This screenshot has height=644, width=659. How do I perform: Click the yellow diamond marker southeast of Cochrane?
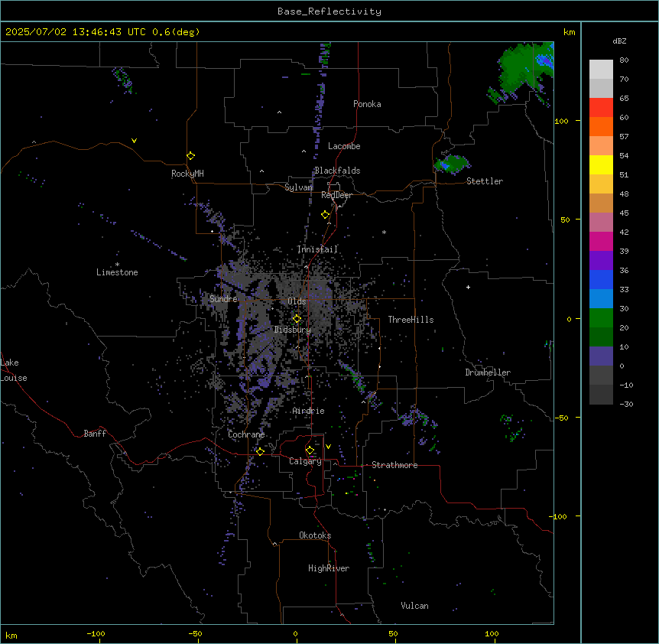pos(260,451)
